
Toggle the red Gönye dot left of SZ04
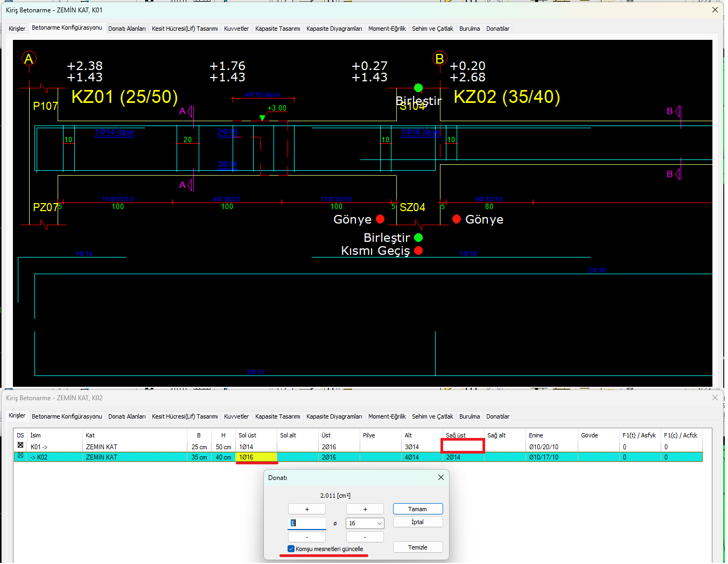[x=380, y=219]
